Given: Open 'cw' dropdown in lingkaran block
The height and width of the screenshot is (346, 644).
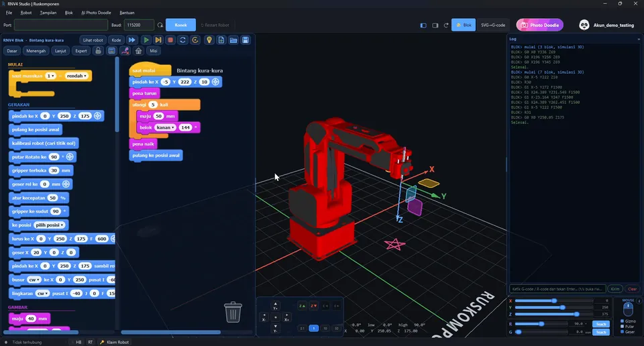Looking at the screenshot, I should pos(42,294).
